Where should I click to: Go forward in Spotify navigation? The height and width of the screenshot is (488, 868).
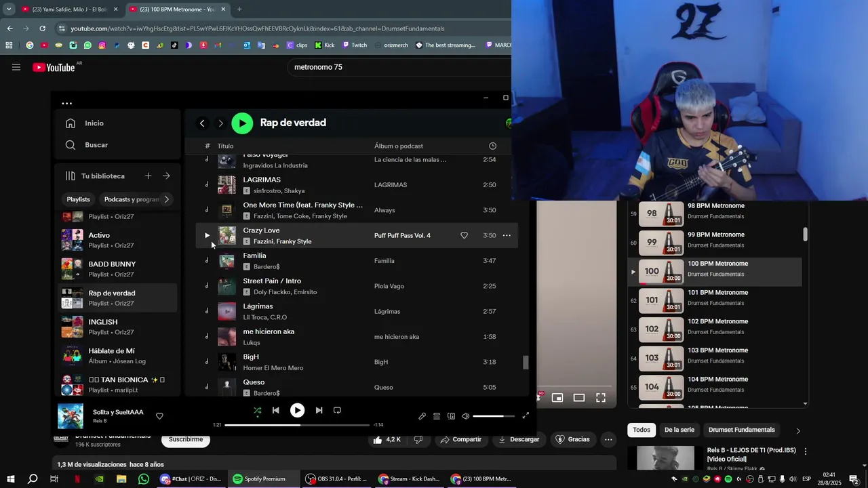(220, 123)
